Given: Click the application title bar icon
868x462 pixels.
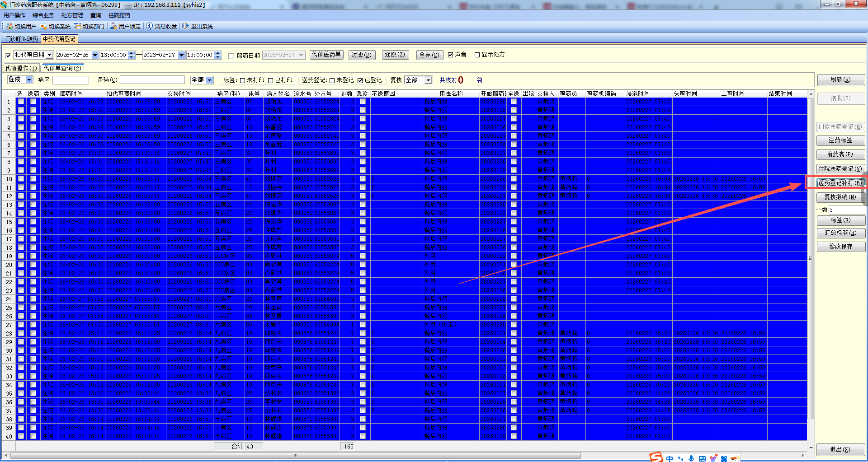Looking at the screenshot, I should [x=4, y=5].
